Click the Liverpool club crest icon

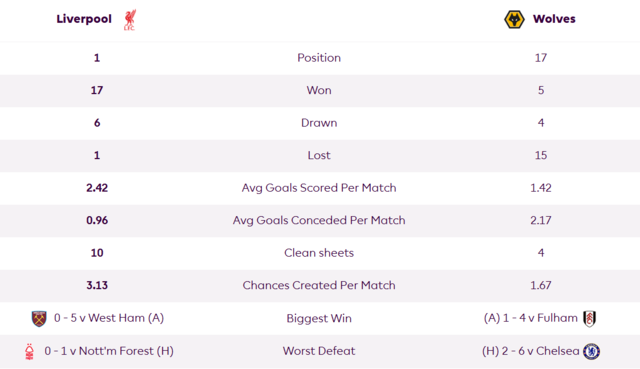click(130, 20)
